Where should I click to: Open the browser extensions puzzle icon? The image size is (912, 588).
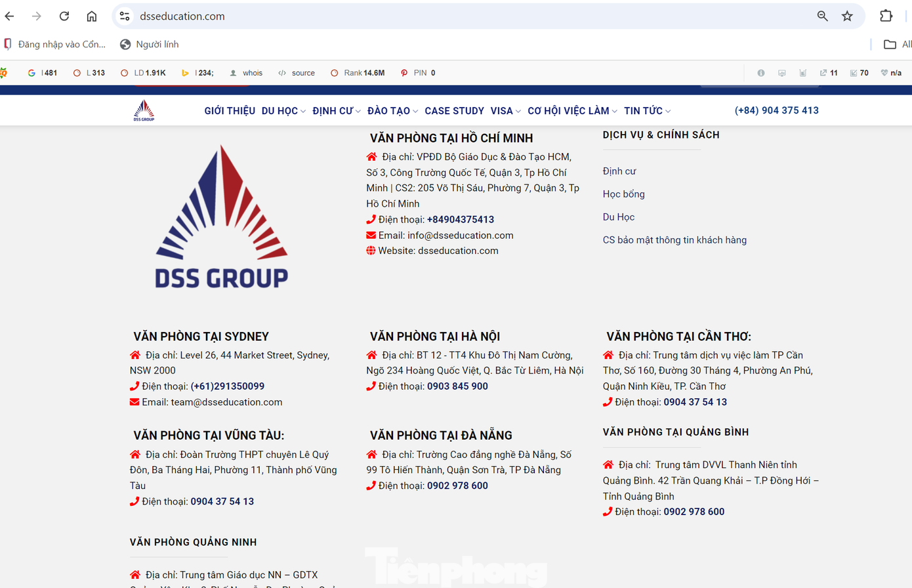[x=886, y=16]
